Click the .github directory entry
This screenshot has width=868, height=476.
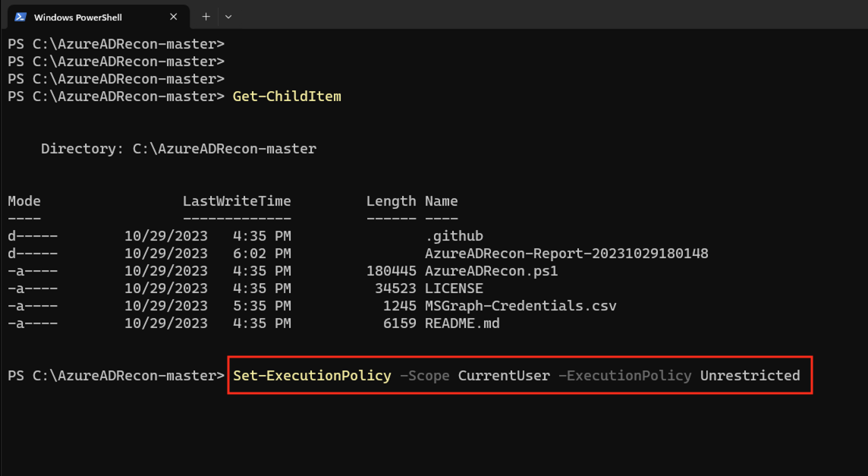(454, 236)
